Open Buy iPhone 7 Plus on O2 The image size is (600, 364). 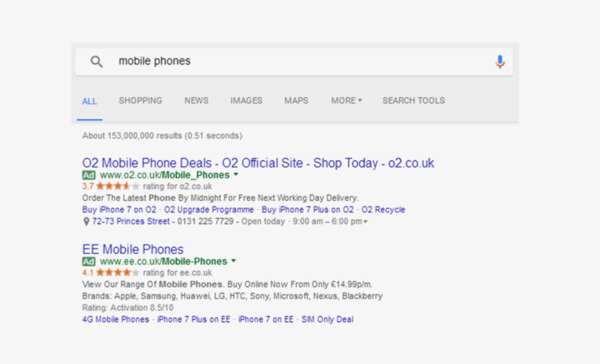point(308,210)
